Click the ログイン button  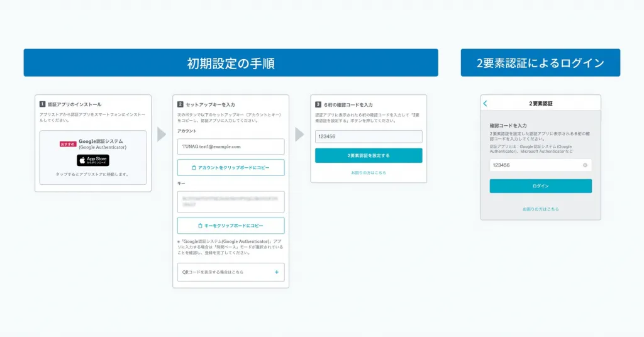540,186
